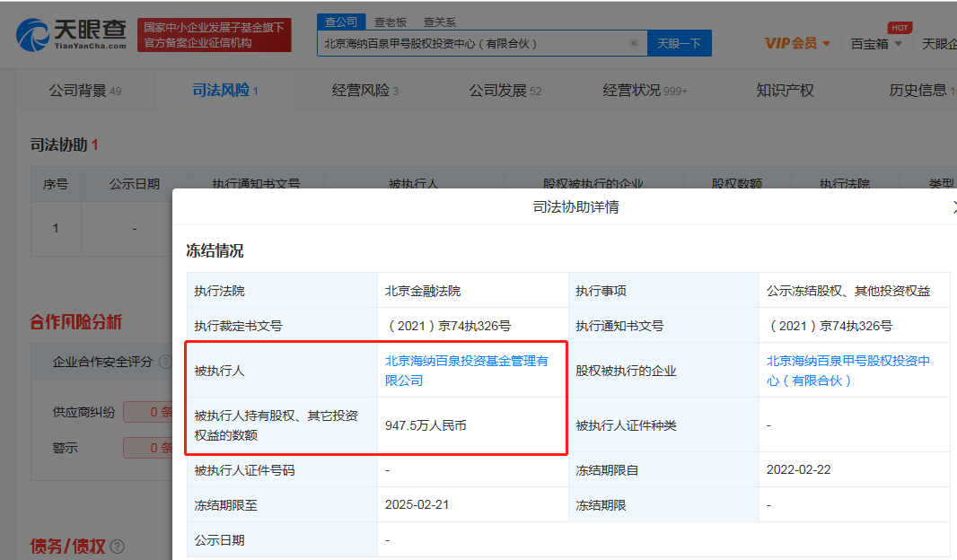Click row number 1 in the 司法协助 table

(56, 228)
